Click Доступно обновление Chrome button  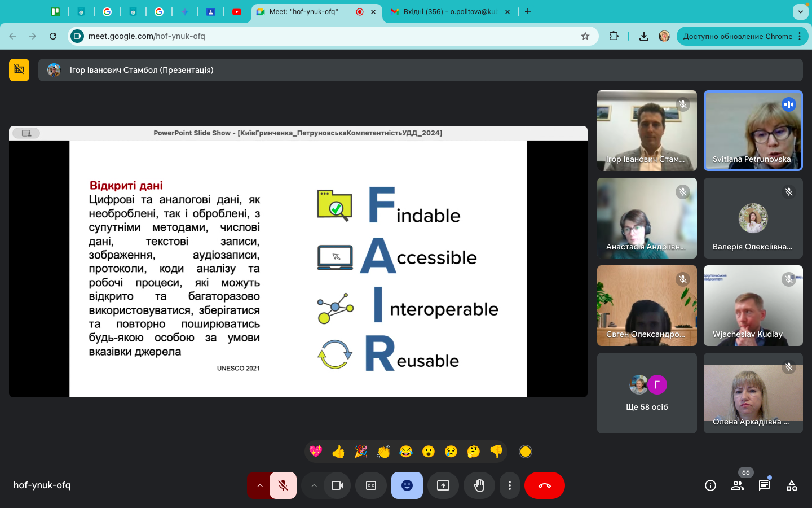tap(738, 36)
